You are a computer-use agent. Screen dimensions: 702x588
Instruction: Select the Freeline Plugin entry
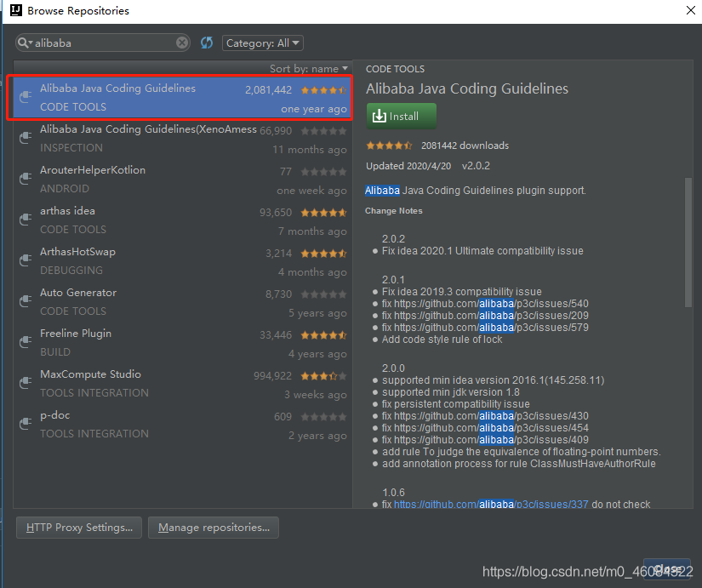click(181, 343)
